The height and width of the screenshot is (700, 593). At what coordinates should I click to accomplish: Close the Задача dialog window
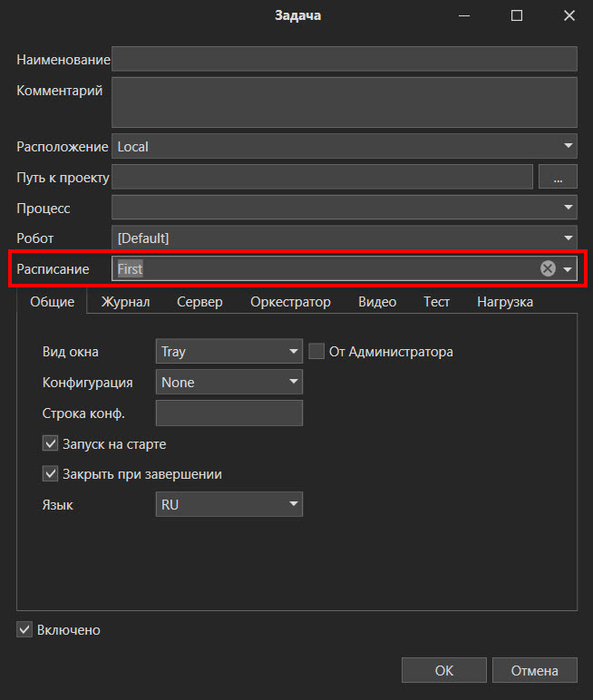pos(569,15)
